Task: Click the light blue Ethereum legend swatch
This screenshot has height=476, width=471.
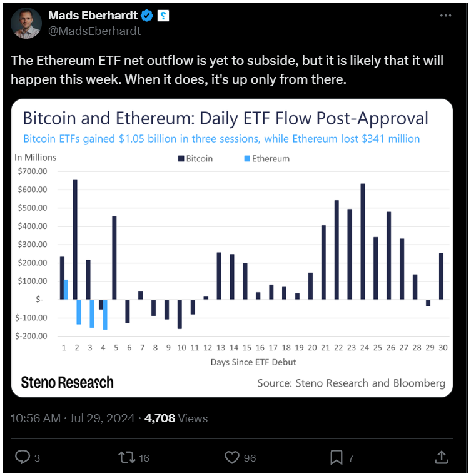Action: (x=247, y=158)
